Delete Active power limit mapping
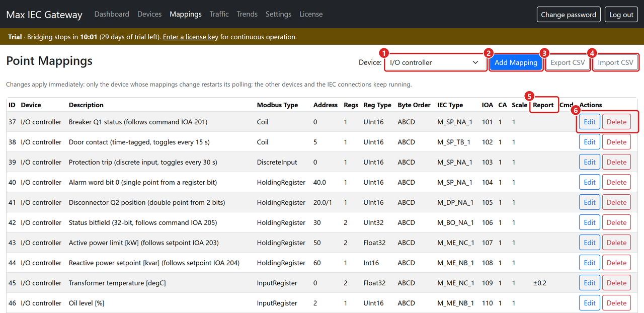The width and height of the screenshot is (644, 313). coord(616,243)
